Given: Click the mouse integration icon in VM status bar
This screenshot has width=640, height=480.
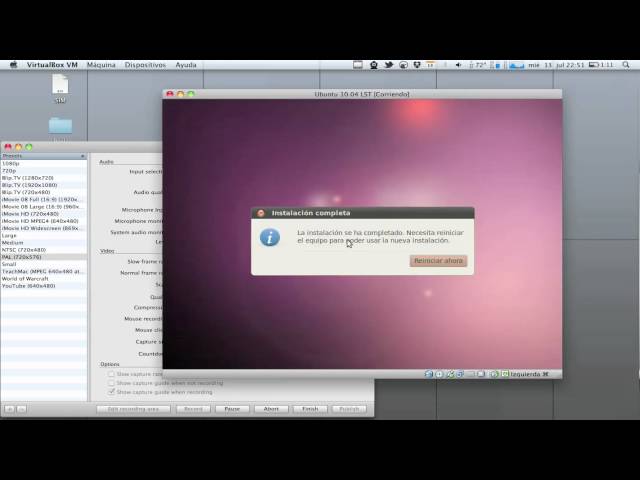Looking at the screenshot, I should pyautogui.click(x=493, y=374).
